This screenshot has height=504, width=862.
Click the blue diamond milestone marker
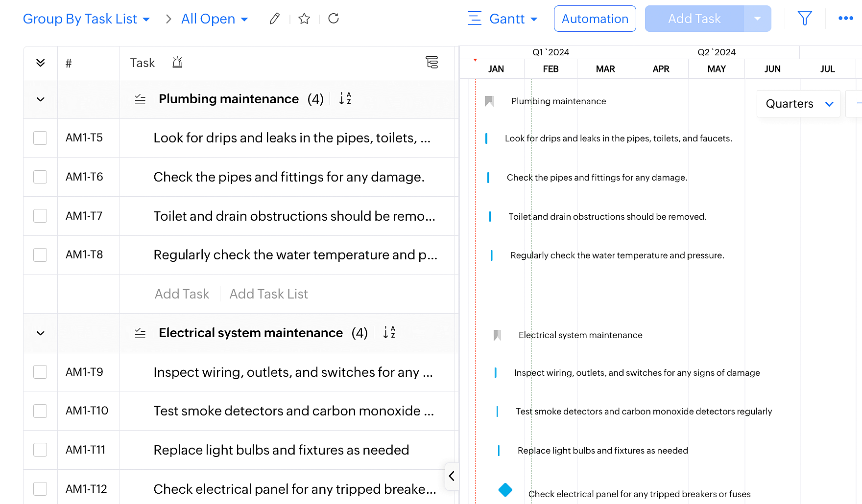pyautogui.click(x=505, y=489)
